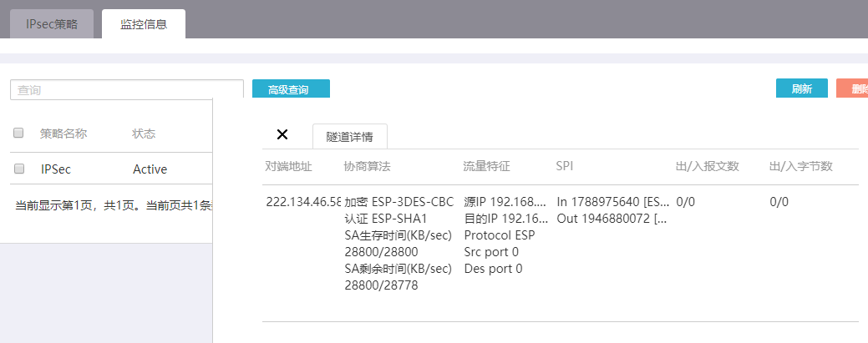Switch to the IPsec策略 tab
Viewport: 868px width, 343px height.
(52, 24)
